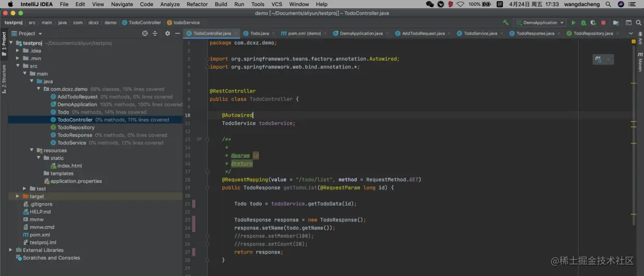Switch to the Todo.java tab
Viewport: 644px width, 276px height.
pos(260,33)
